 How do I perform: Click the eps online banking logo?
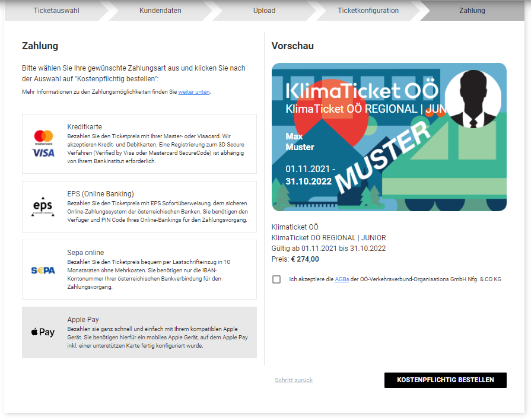click(x=43, y=206)
